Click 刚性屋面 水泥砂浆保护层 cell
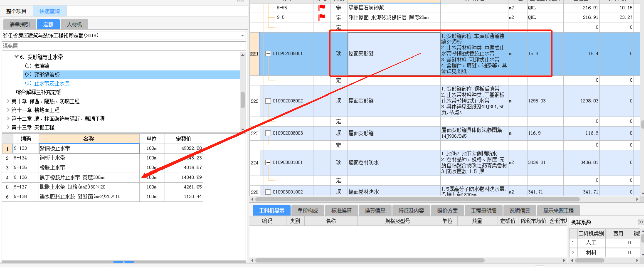The width and height of the screenshot is (644, 267). pyautogui.click(x=394, y=17)
